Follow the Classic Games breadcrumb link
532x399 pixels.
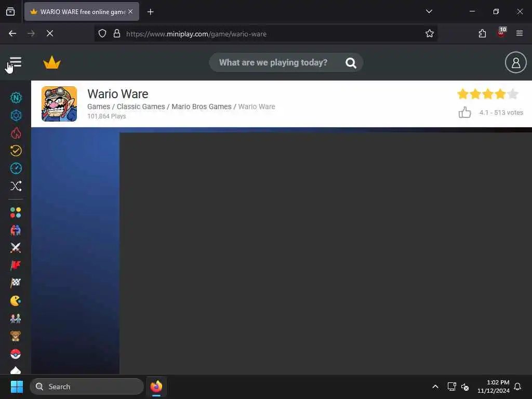click(x=141, y=107)
